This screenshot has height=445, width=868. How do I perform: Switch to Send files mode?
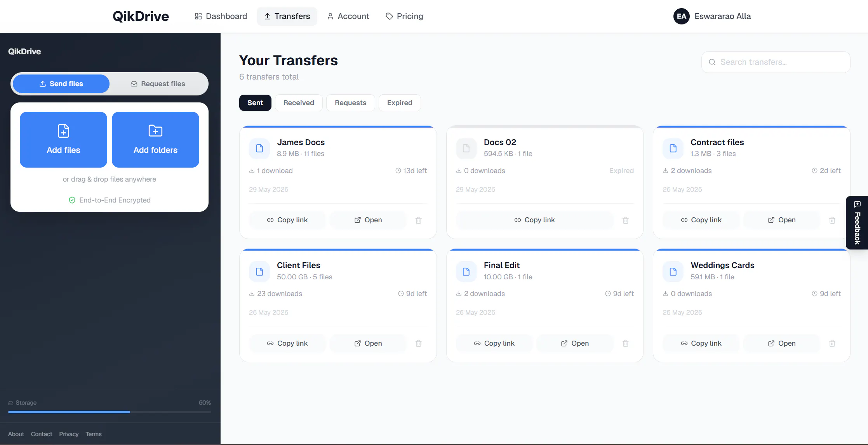point(61,84)
